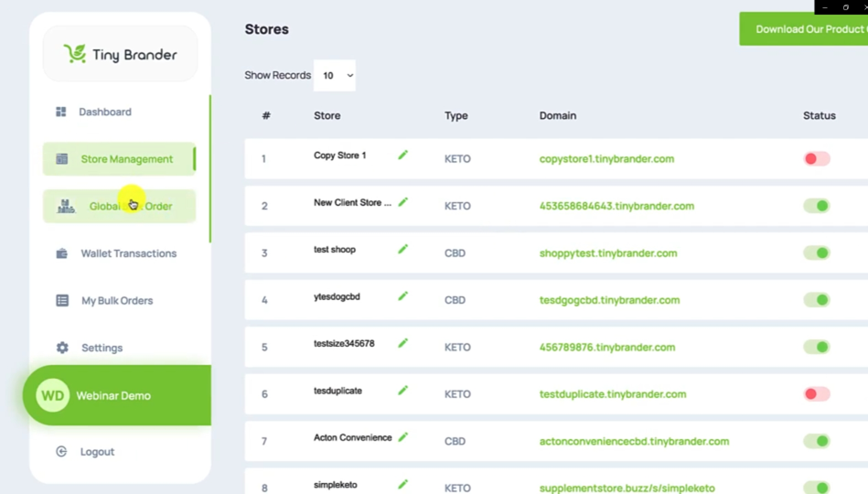Click Download Our Product button
This screenshot has height=494, width=868.
804,28
